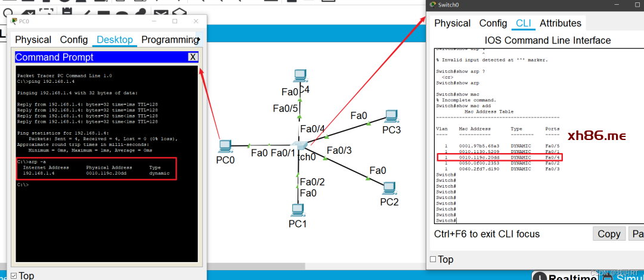Open the Config tab in Switch0 window
Screen dimensions: 644x280
click(493, 23)
